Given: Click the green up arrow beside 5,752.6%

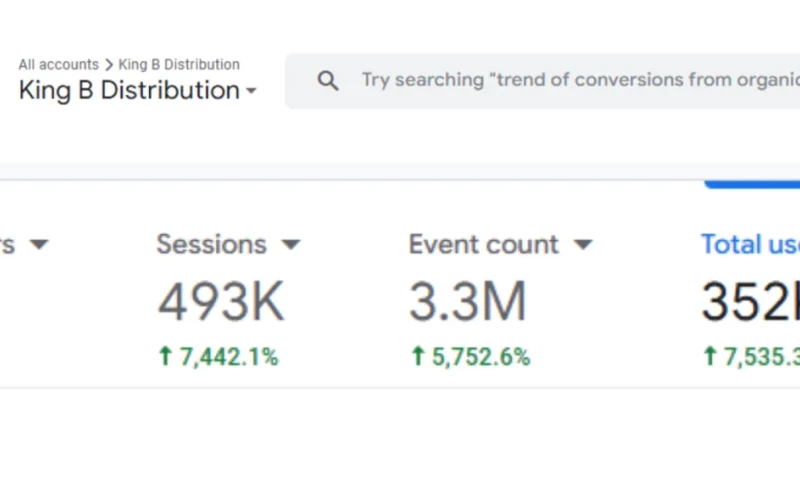Looking at the screenshot, I should (417, 356).
